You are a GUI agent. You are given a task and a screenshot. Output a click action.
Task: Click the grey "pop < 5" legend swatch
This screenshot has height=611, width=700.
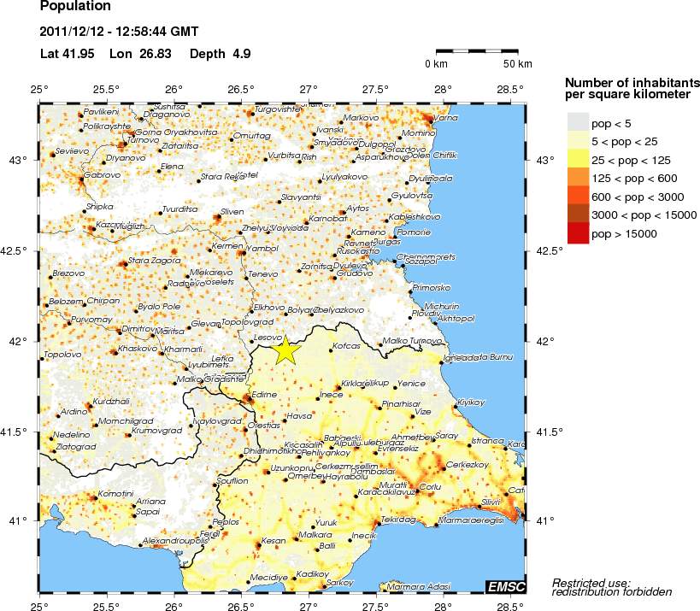point(578,124)
